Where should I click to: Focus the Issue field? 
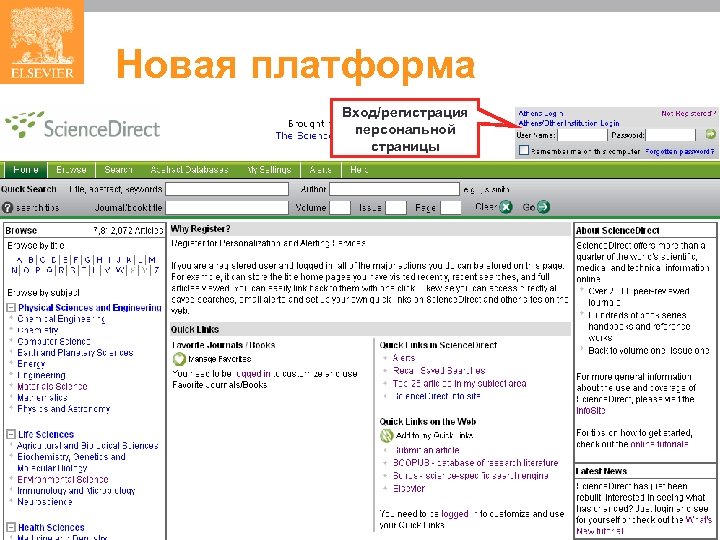click(395, 208)
